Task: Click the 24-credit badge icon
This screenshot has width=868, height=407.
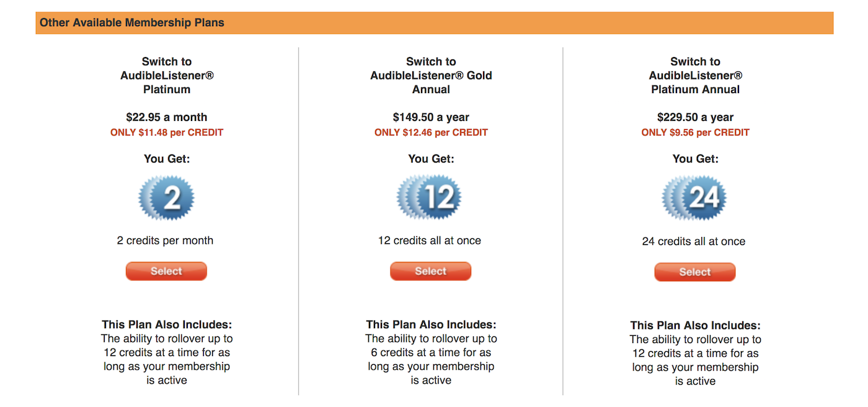Action: (694, 197)
